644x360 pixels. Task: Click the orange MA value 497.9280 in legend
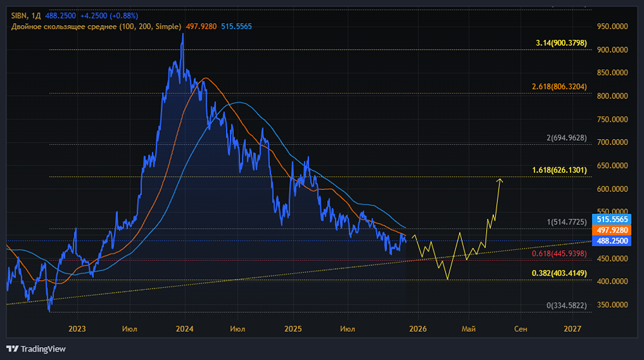pos(201,26)
